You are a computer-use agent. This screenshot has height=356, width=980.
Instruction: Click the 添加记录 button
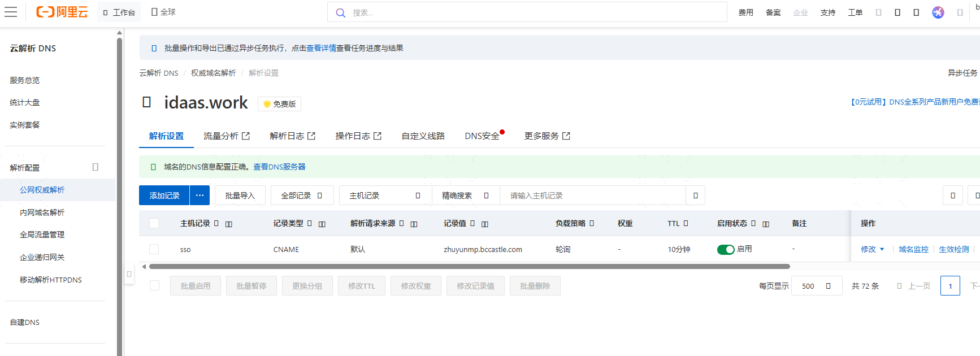click(164, 196)
